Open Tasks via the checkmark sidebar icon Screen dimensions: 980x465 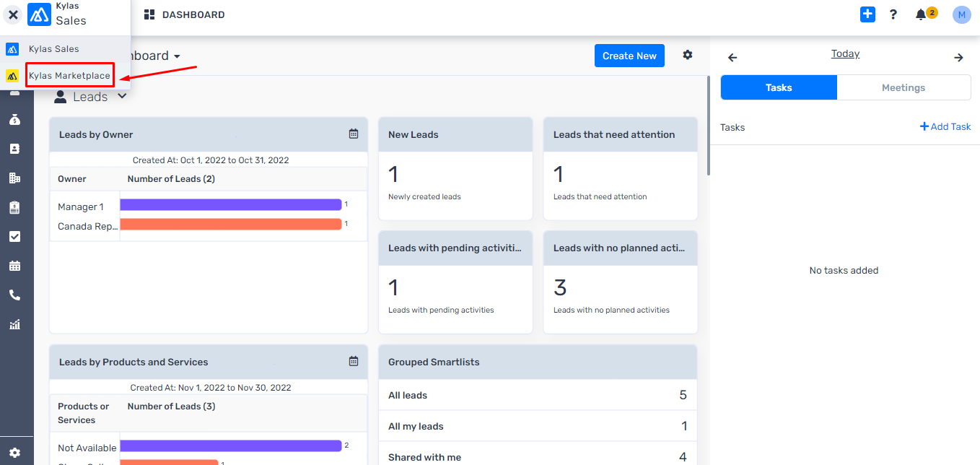14,236
